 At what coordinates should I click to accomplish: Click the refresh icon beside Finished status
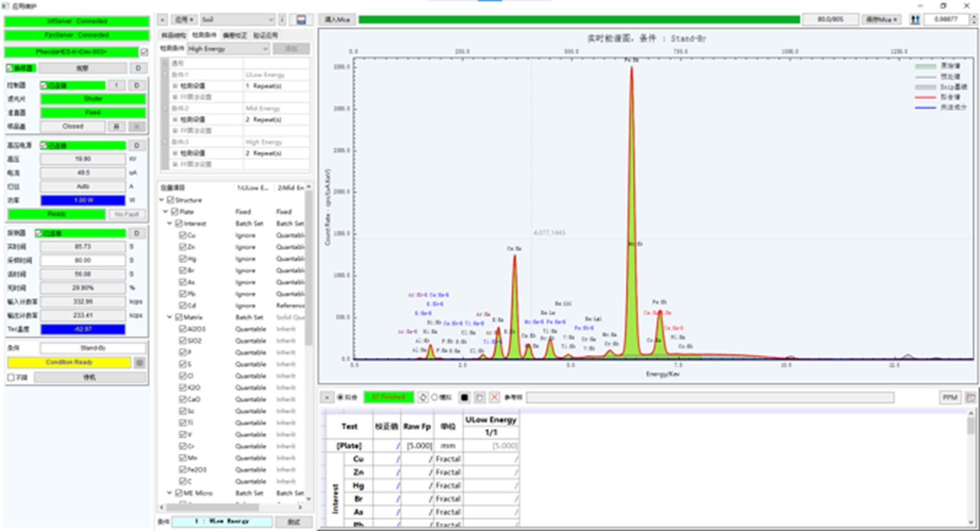(x=423, y=397)
